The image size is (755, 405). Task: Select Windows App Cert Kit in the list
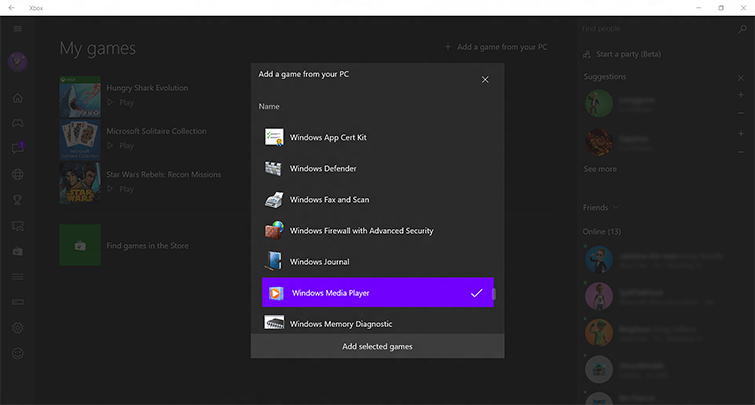point(378,137)
